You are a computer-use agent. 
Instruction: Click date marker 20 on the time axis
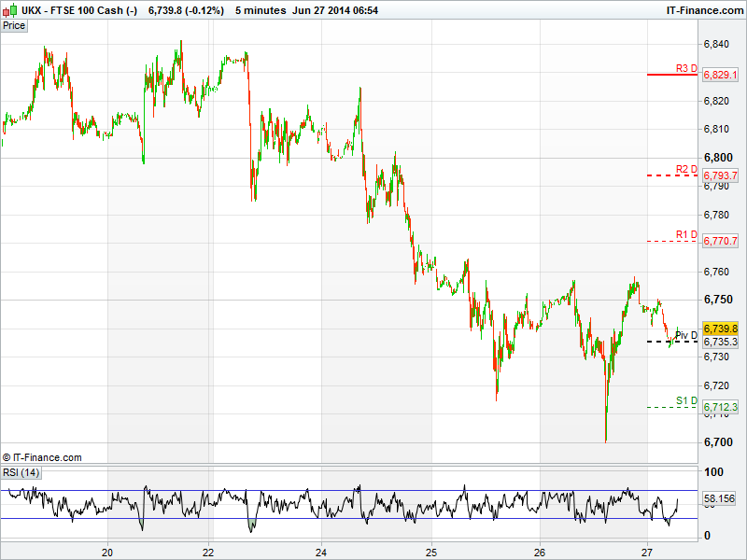(x=108, y=551)
